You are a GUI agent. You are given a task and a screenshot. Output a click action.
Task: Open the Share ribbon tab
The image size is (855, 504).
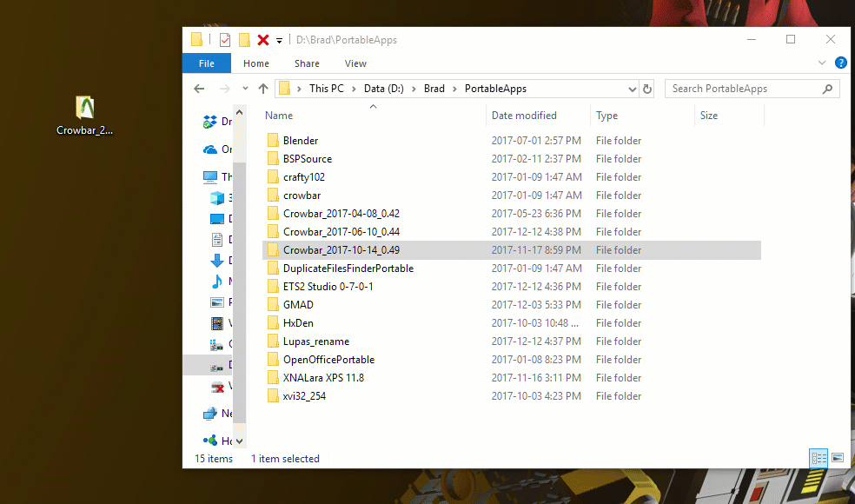coord(307,63)
